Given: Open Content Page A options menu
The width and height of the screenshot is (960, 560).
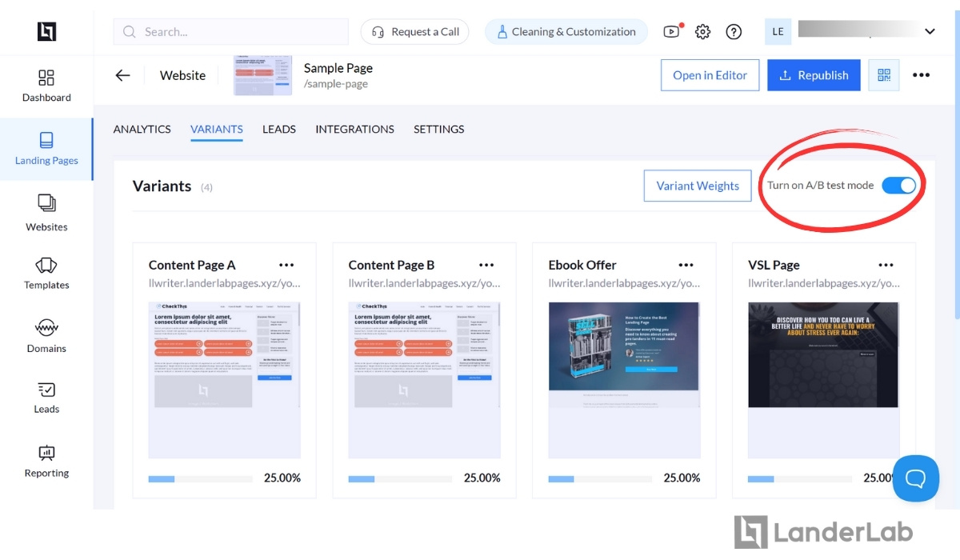Looking at the screenshot, I should 286,265.
